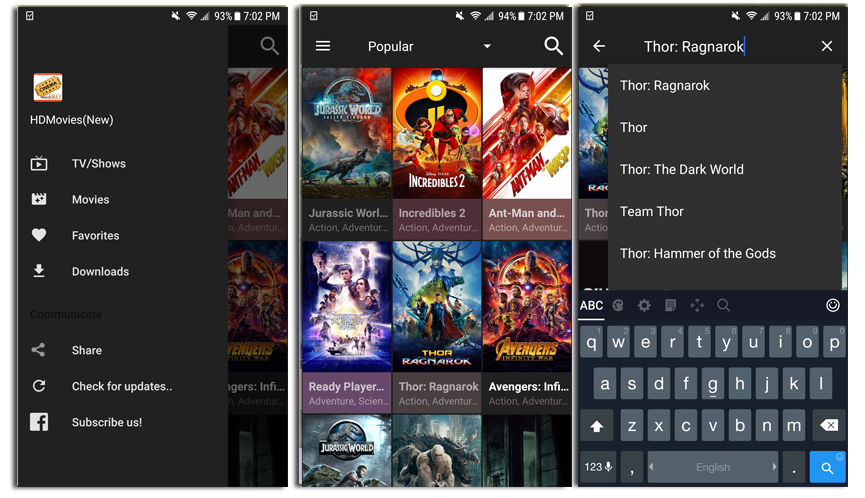Screen dimensions: 865x498
Task: Tap the letter m key
Action: point(794,425)
